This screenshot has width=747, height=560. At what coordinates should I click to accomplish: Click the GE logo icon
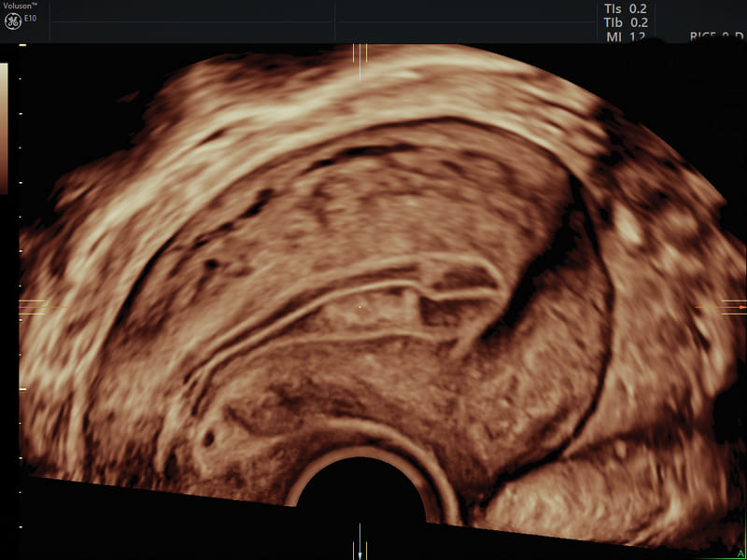tap(13, 21)
